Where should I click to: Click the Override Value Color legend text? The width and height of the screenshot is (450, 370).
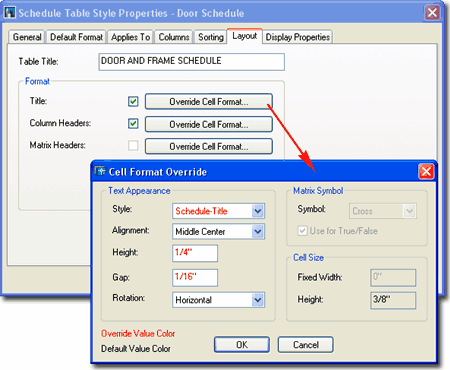[x=138, y=333]
